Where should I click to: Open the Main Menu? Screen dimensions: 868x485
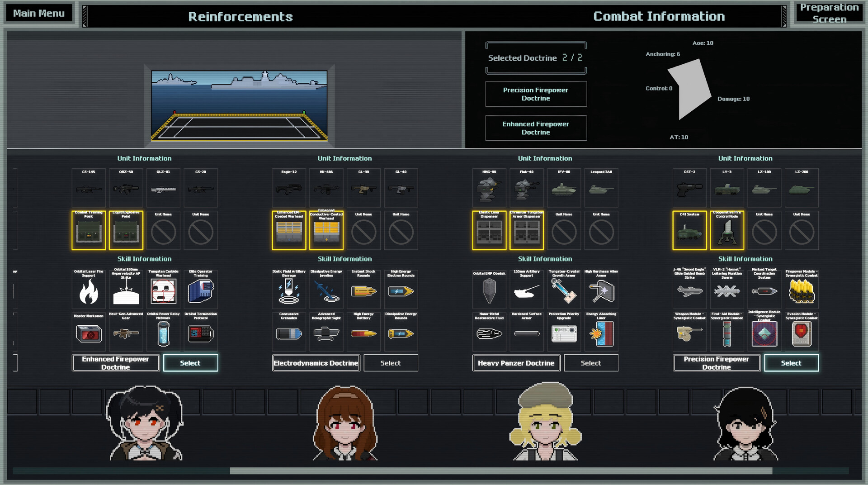[38, 13]
